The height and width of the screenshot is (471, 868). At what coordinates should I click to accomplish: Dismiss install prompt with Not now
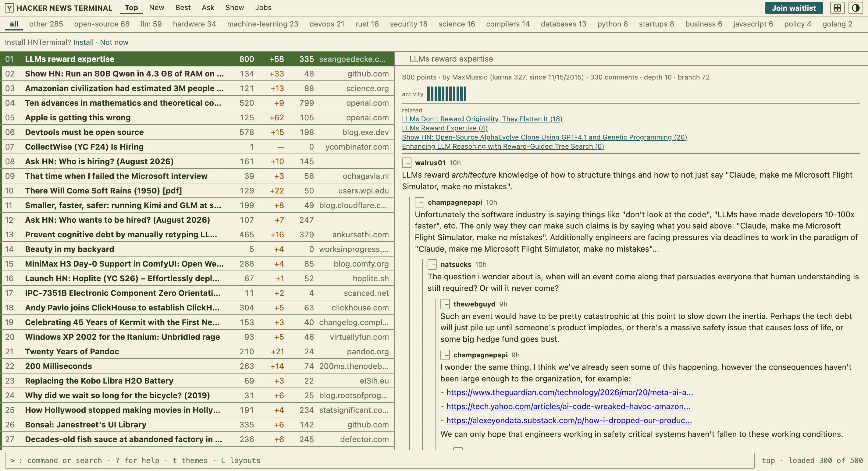click(x=114, y=42)
